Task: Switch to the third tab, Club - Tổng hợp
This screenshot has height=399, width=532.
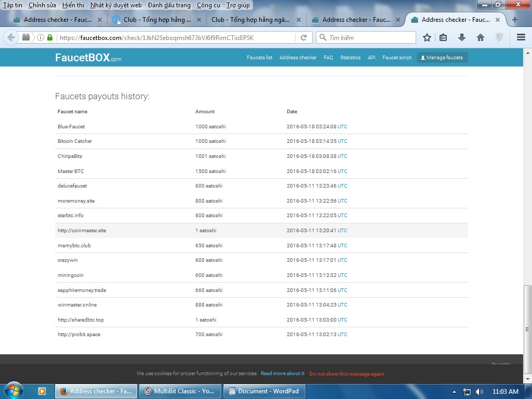Action: click(x=251, y=20)
